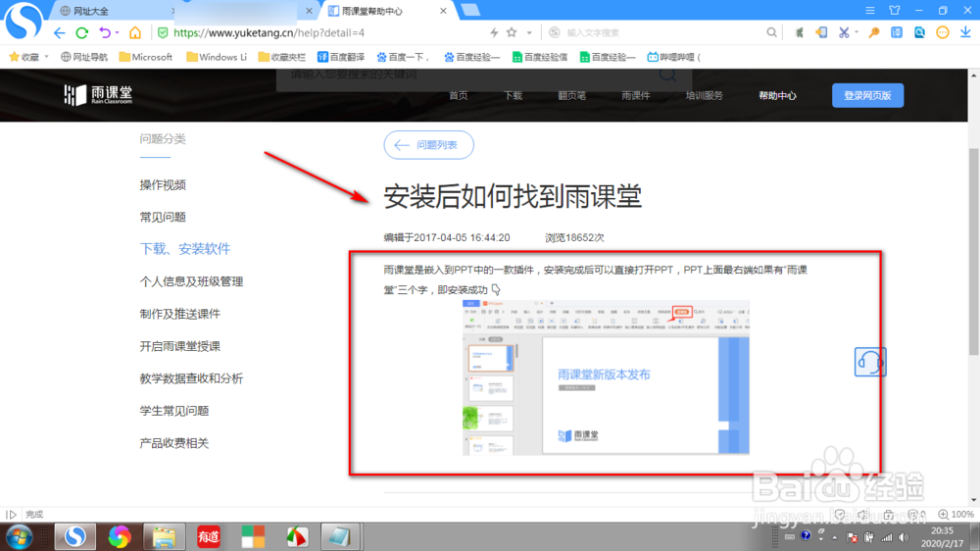Screen dimensions: 980x551
Task: Select 操作视频 in the category sidebar
Action: coord(163,185)
